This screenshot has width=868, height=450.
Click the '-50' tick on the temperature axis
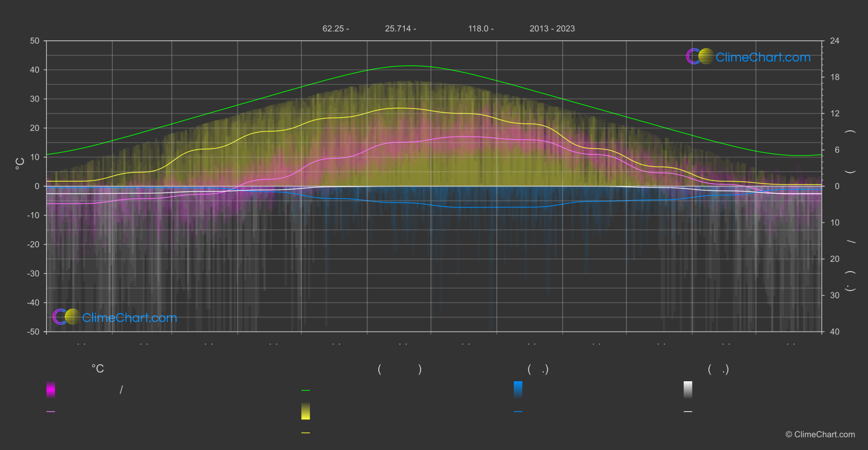[x=33, y=332]
